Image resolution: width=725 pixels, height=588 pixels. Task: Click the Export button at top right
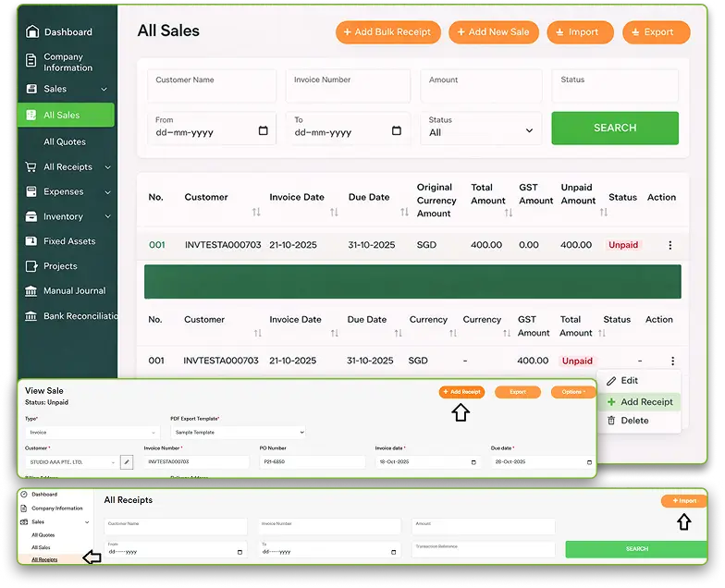pyautogui.click(x=656, y=32)
